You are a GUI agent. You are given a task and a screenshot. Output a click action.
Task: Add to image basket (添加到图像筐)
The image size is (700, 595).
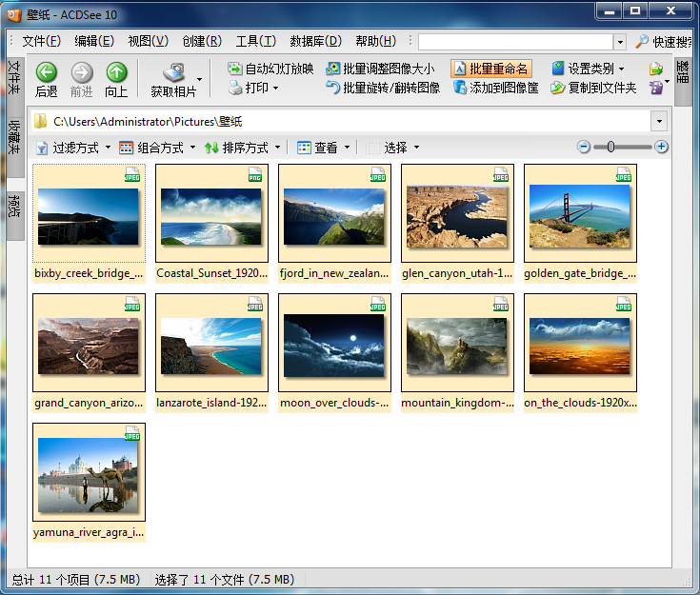495,88
